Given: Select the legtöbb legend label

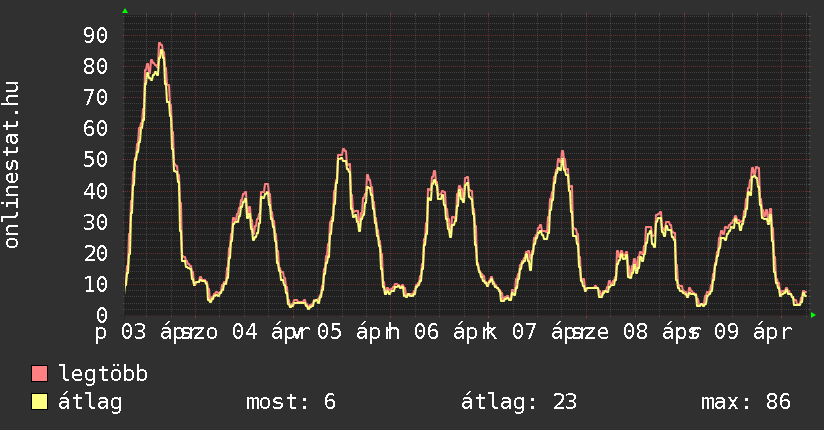Looking at the screenshot, I should coord(103,374).
